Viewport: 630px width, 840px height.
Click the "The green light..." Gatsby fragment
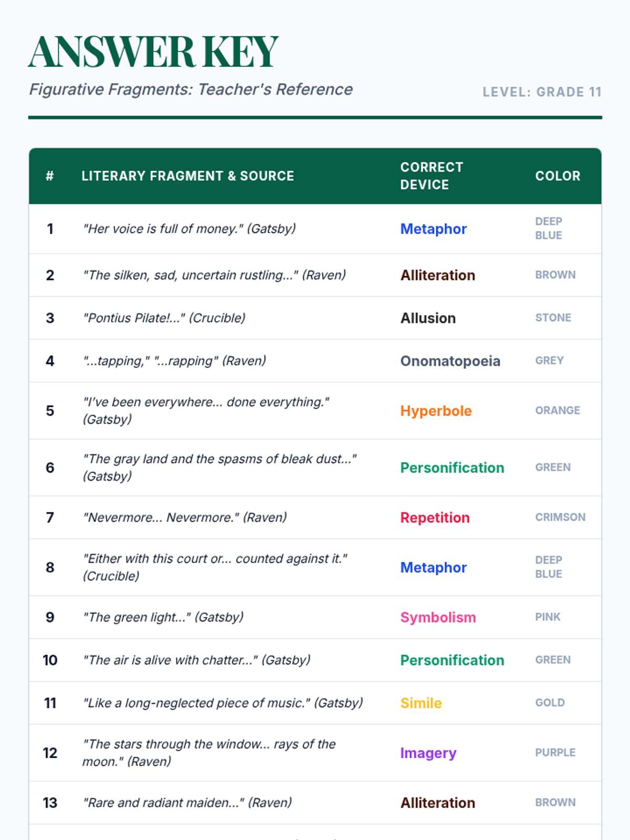tap(163, 617)
